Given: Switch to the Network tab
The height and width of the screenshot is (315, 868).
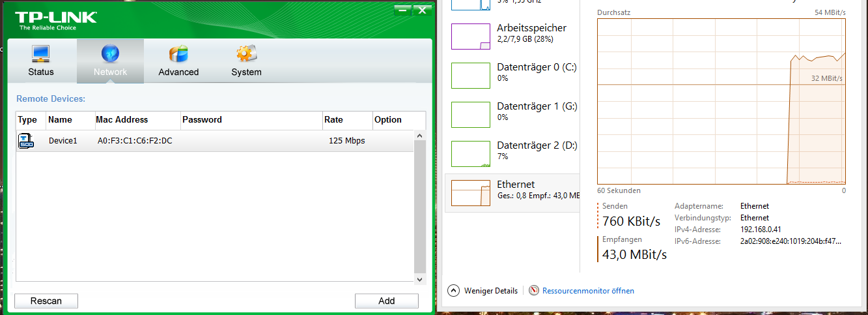Looking at the screenshot, I should [110, 61].
